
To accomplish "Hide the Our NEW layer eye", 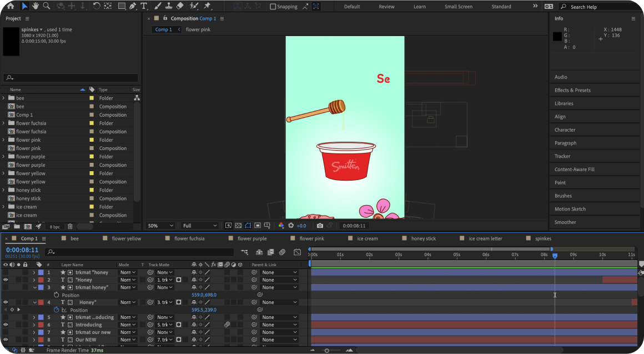I will pos(6,340).
